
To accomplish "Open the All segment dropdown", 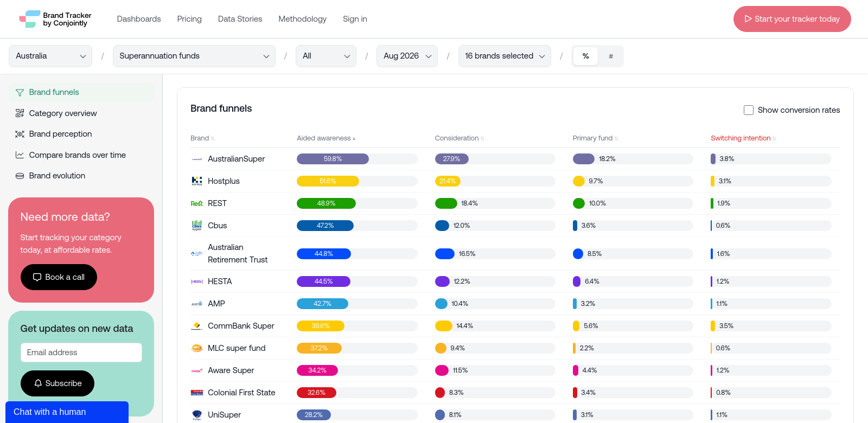I will [x=326, y=56].
